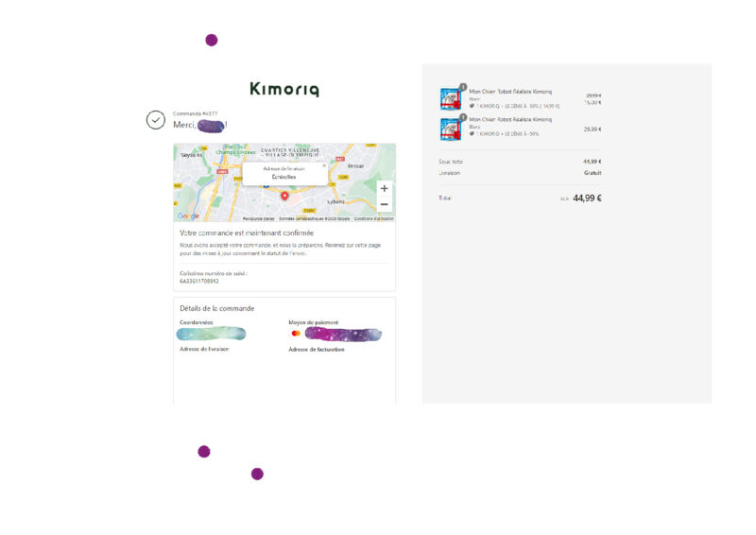Click the 'Adresse de livraison' label in details
756x535 pixels.
[x=204, y=349]
